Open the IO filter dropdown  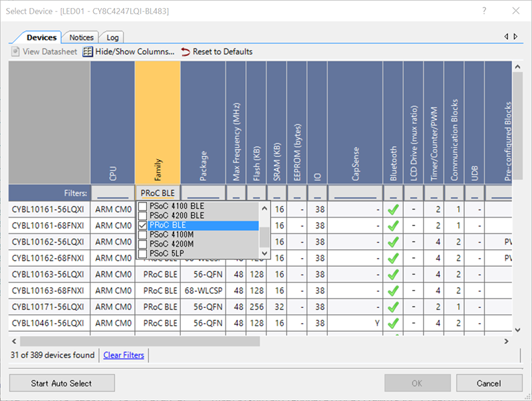coord(317,193)
